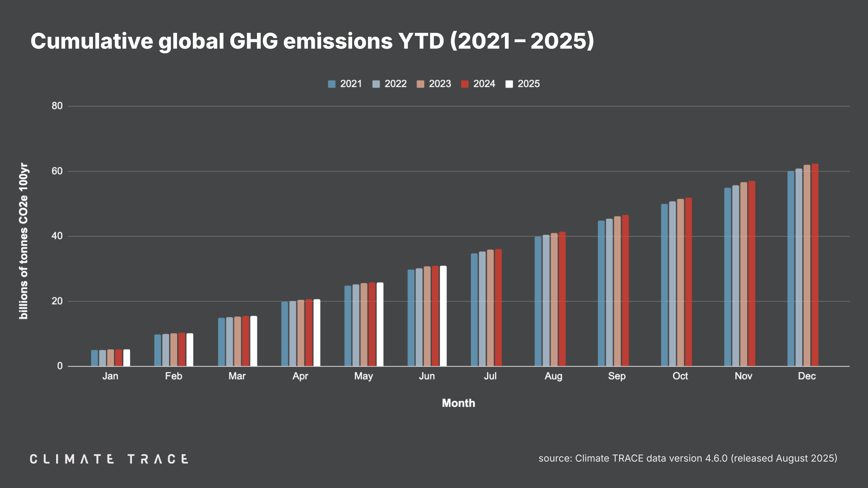Click the source data version text
The height and width of the screenshot is (488, 868).
(x=687, y=458)
